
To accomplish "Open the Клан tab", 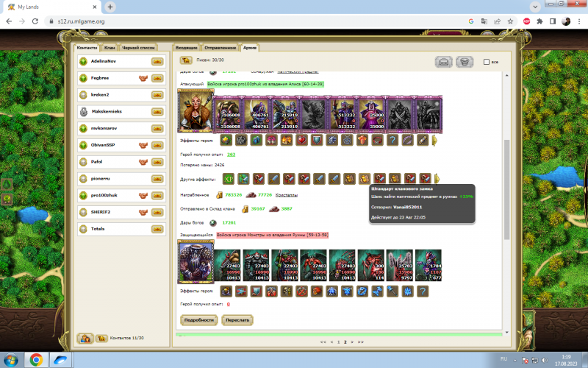I will point(110,48).
